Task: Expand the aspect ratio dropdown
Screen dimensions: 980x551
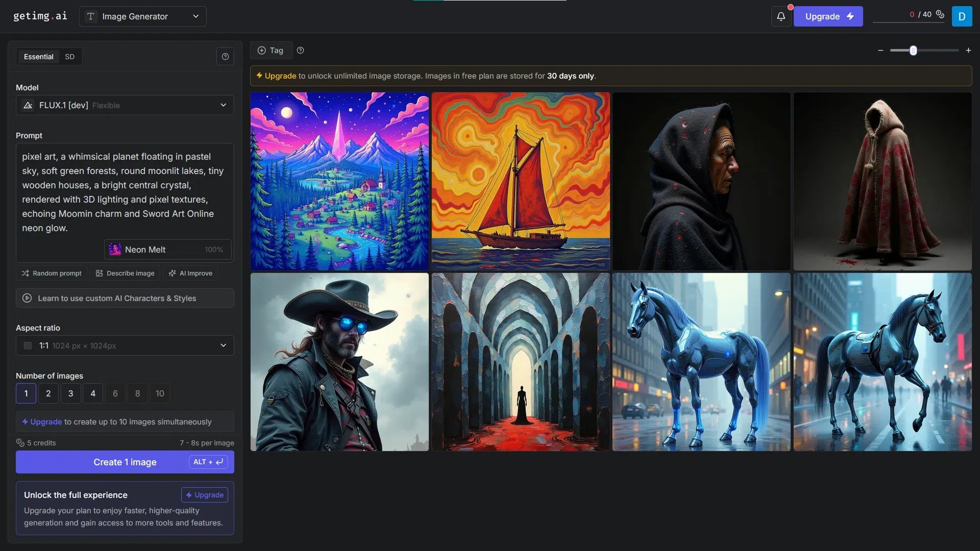Action: [223, 345]
